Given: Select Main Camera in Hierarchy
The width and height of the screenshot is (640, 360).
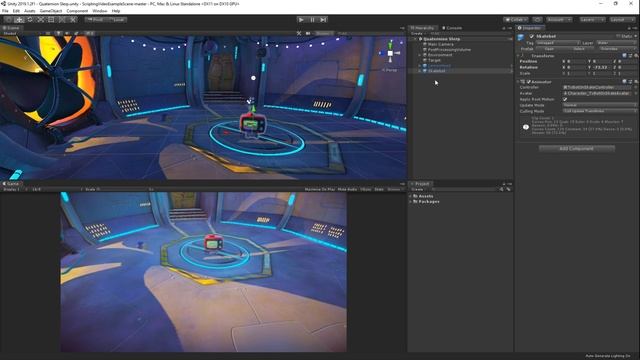Looking at the screenshot, I should (440, 44).
